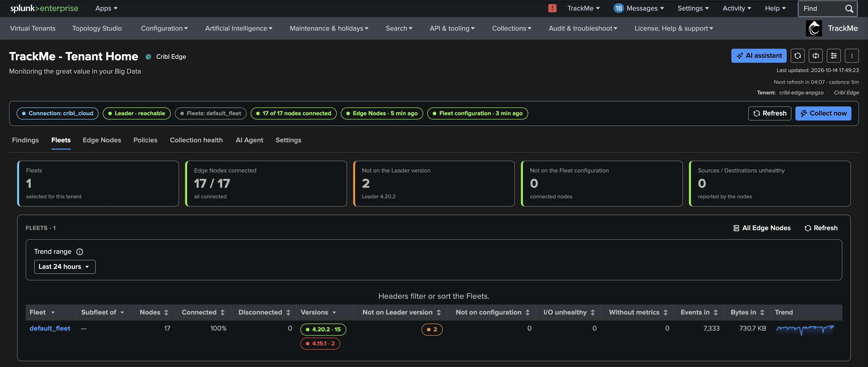Switch to the Edge Nodes tab
The height and width of the screenshot is (367, 868).
click(x=102, y=140)
